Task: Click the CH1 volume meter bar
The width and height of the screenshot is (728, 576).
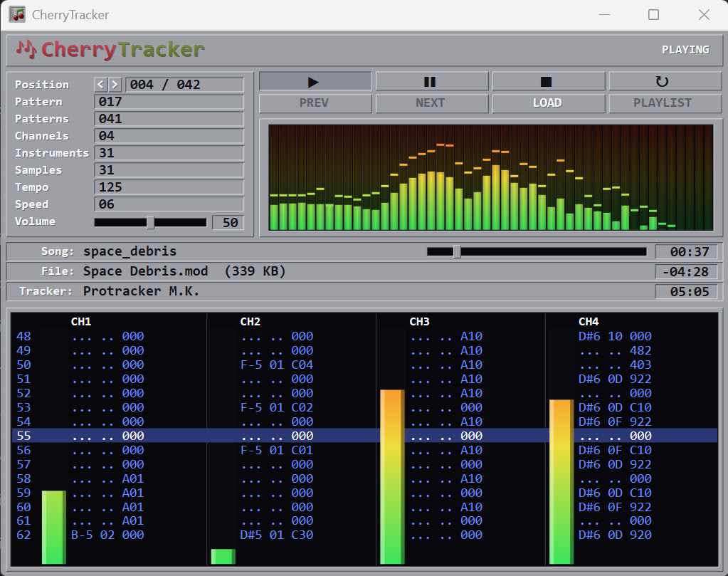Action: [x=54, y=527]
